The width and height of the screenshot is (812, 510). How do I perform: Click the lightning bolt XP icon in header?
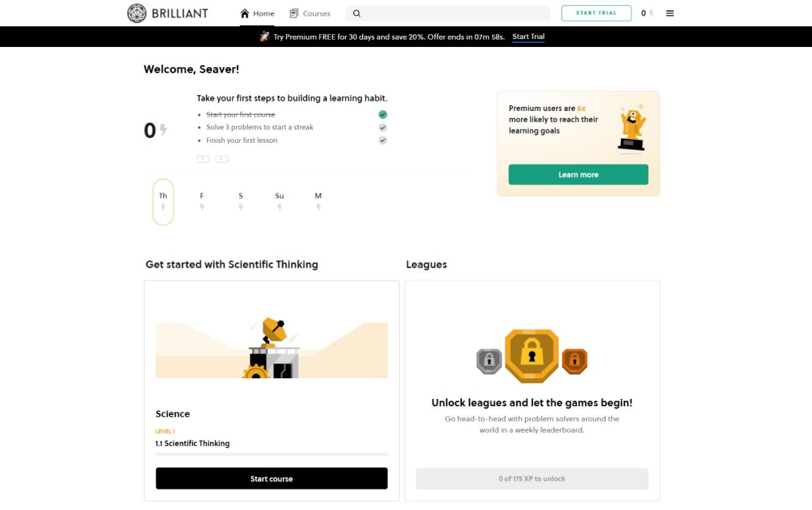pyautogui.click(x=651, y=13)
